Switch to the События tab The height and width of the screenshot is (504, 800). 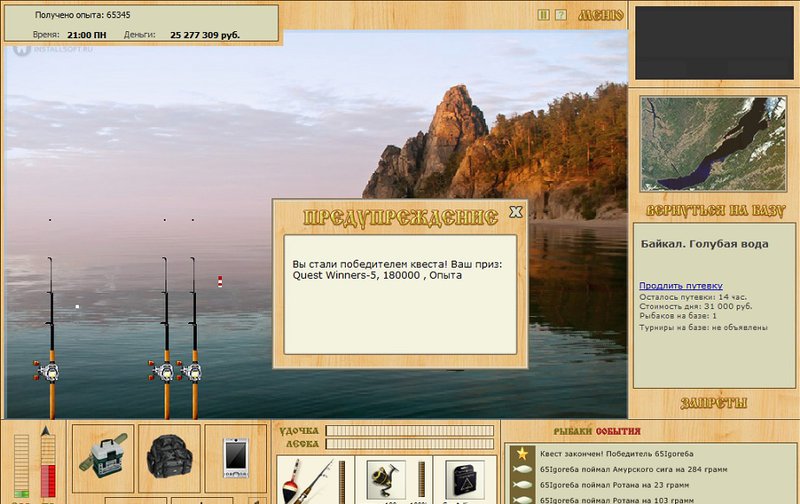(x=618, y=432)
